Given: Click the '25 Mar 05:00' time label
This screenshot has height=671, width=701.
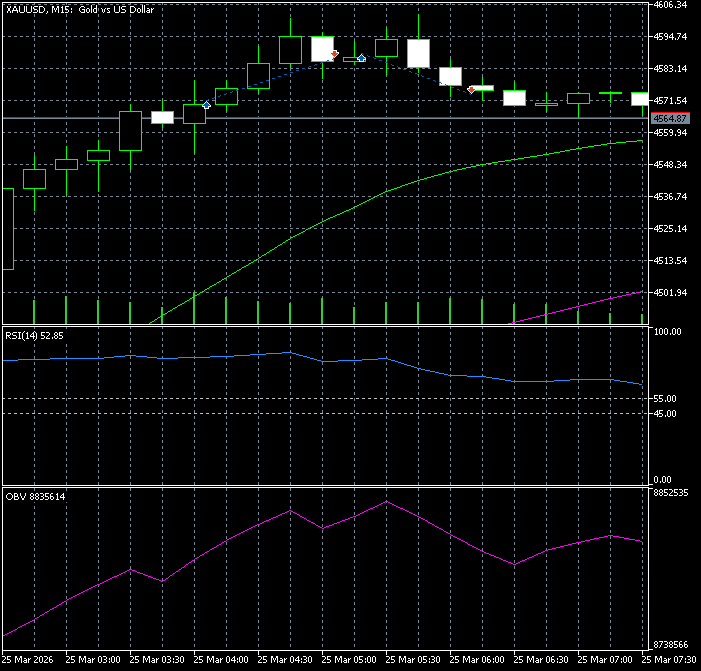Looking at the screenshot, I should click(x=349, y=660).
